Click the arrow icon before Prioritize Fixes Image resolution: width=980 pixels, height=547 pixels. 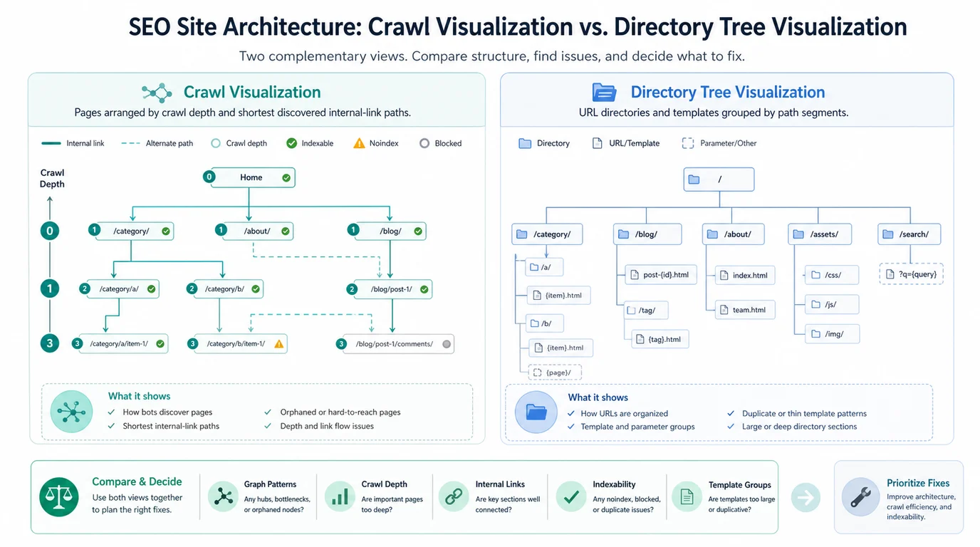806,496
